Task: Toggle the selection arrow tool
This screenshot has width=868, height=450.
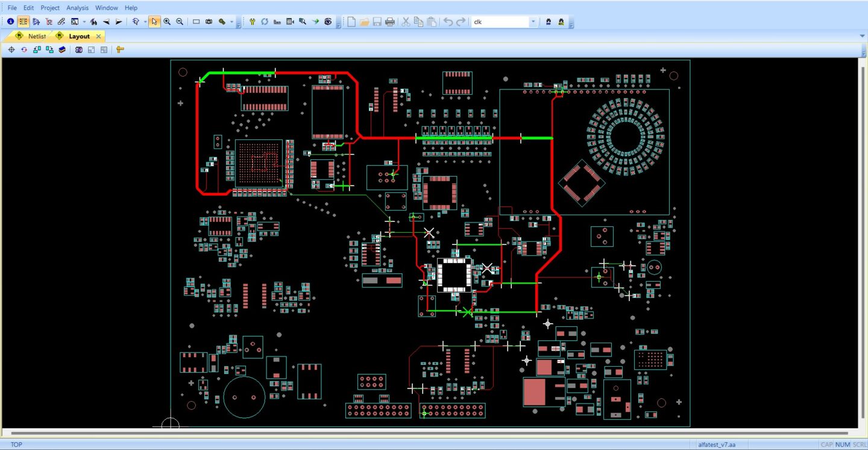Action: (154, 21)
